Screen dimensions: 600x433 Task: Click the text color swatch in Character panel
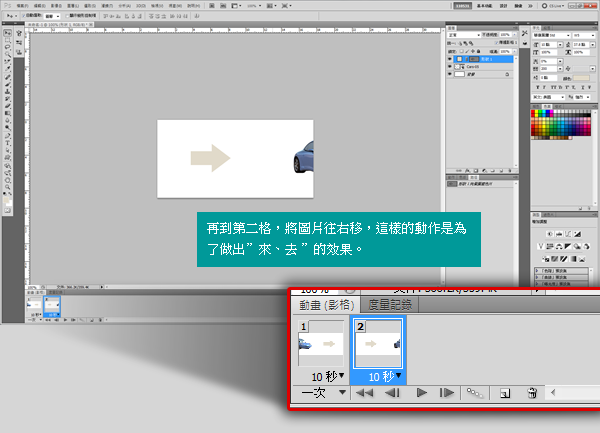581,78
